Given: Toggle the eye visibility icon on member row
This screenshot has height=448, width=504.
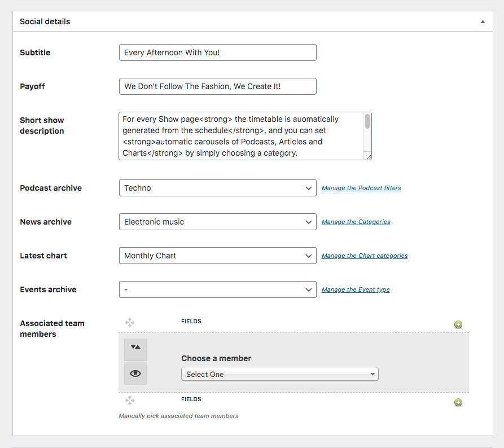Looking at the screenshot, I should pyautogui.click(x=135, y=374).
